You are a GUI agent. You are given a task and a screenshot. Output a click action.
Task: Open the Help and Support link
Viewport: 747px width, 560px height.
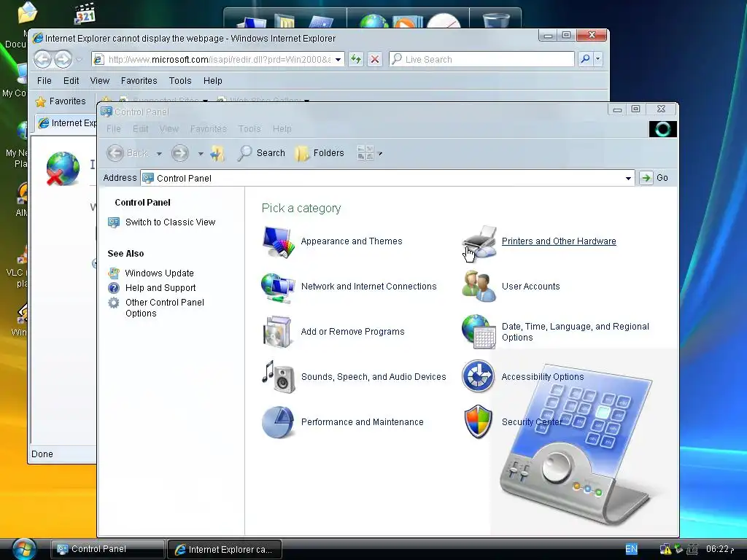tap(160, 288)
